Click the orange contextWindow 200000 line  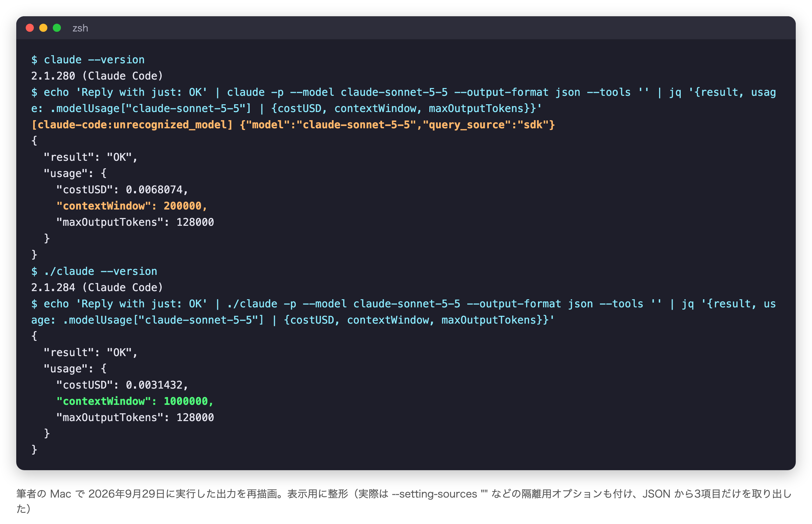(132, 206)
